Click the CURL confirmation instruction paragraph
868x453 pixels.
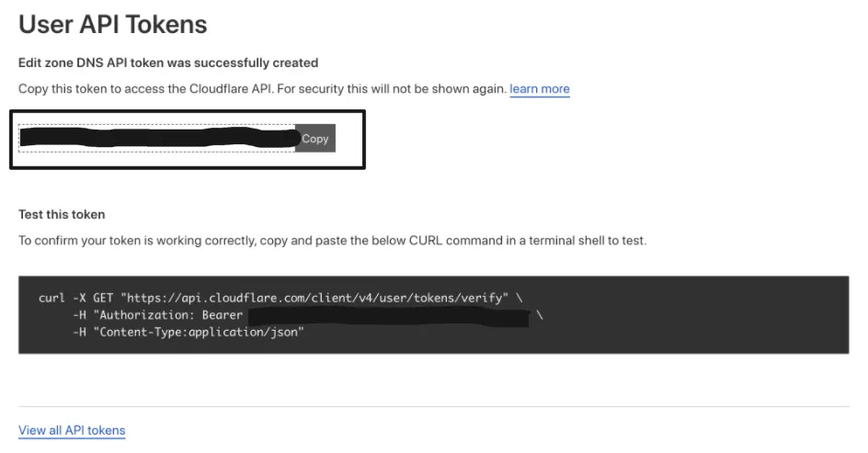(333, 241)
